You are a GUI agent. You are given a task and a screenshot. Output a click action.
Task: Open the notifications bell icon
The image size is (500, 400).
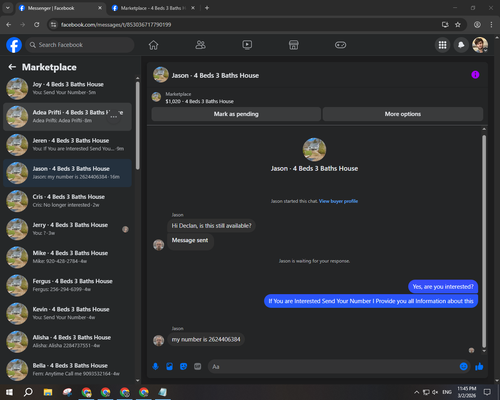tap(461, 45)
